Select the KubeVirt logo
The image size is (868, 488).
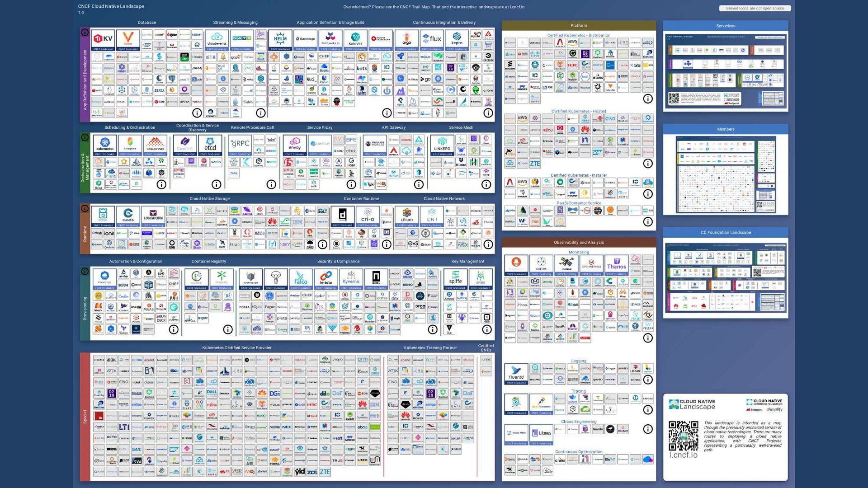(x=356, y=40)
